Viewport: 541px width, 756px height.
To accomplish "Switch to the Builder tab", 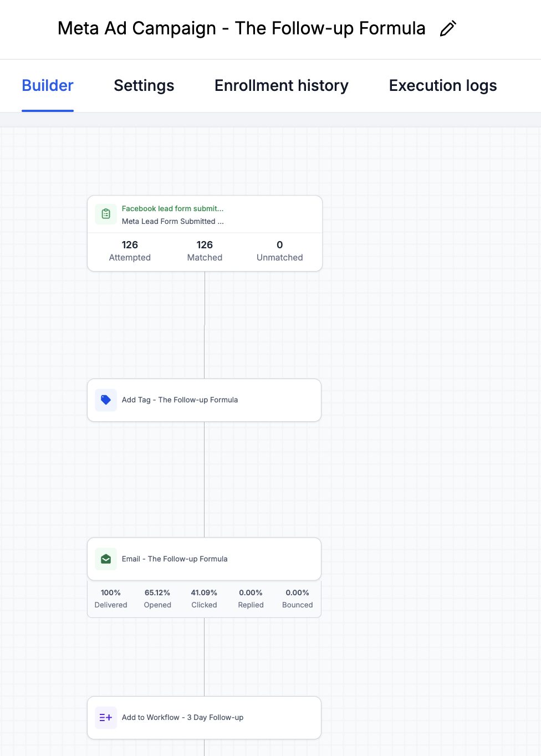I will pyautogui.click(x=48, y=85).
